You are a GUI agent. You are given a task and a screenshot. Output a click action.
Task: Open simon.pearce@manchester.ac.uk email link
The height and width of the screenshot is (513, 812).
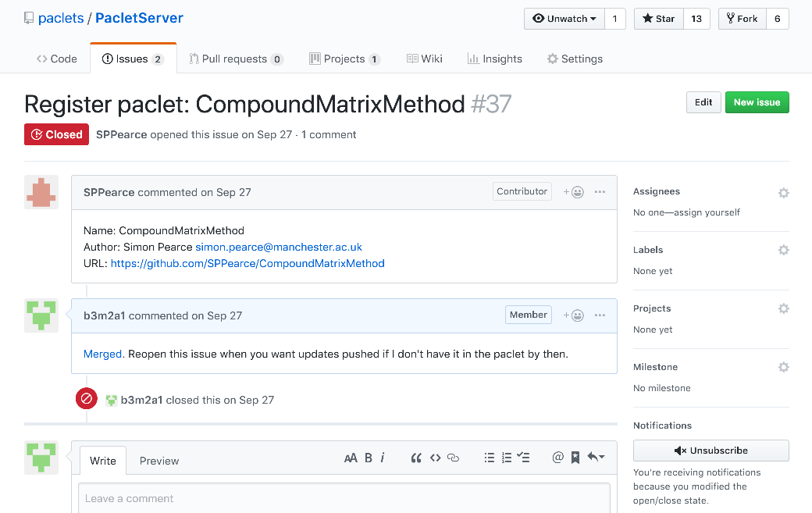tap(279, 247)
